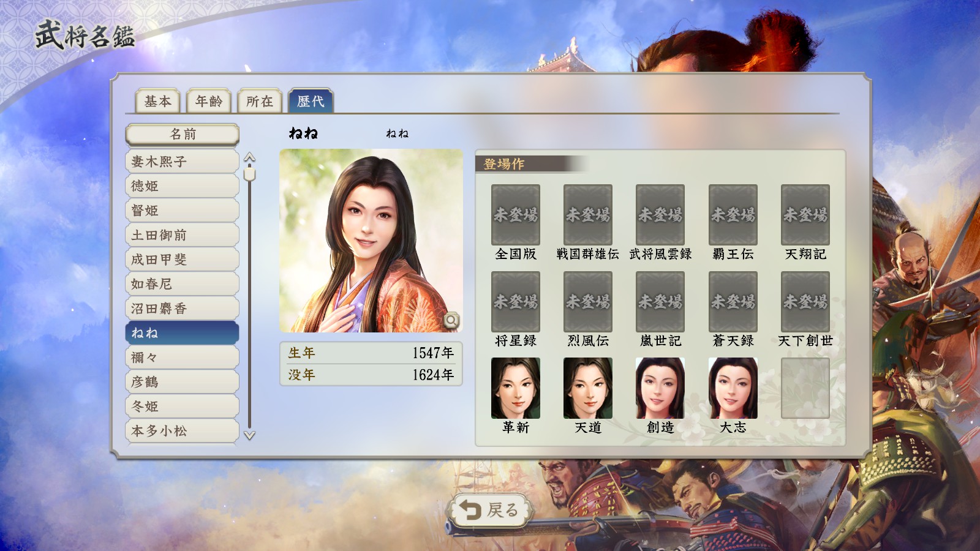This screenshot has width=980, height=551.
Task: Open the 基本 tab
Action: tap(157, 101)
